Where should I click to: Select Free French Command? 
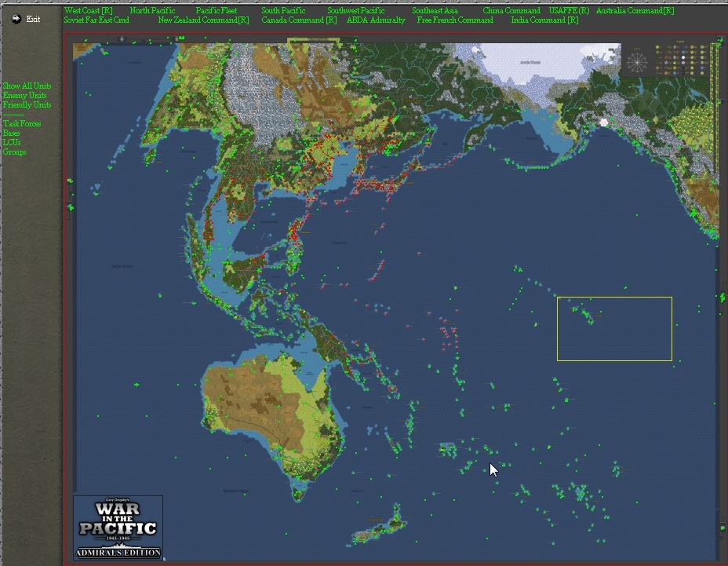454,20
